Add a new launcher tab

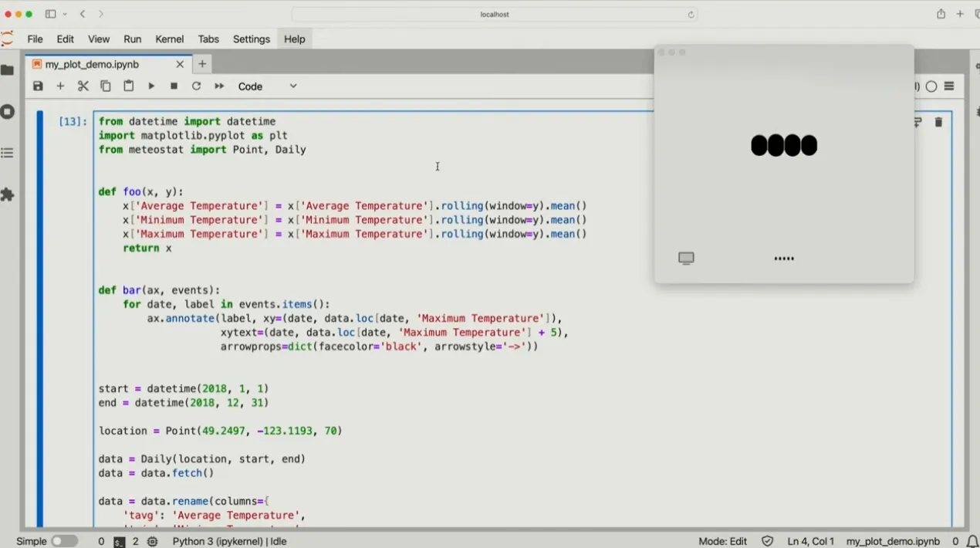tap(202, 64)
